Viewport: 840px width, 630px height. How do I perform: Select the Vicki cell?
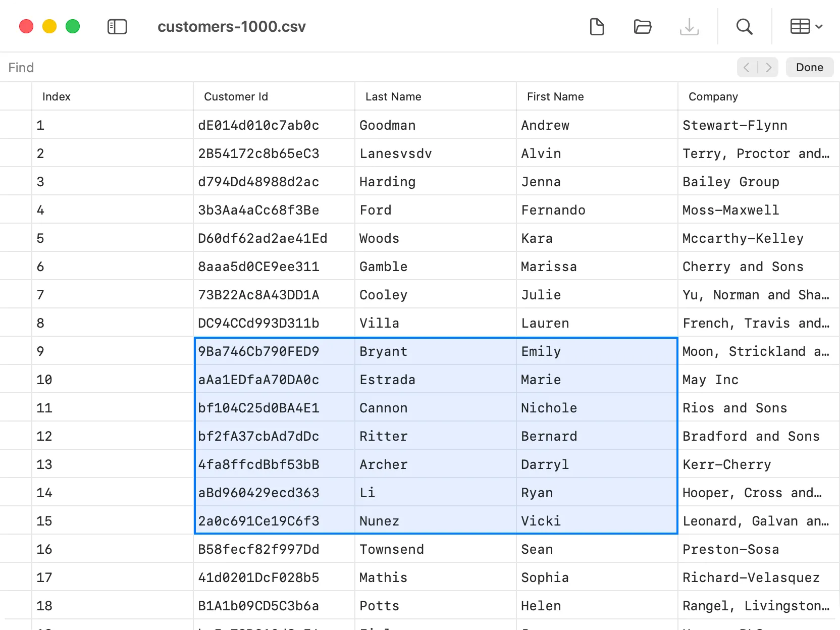597,520
